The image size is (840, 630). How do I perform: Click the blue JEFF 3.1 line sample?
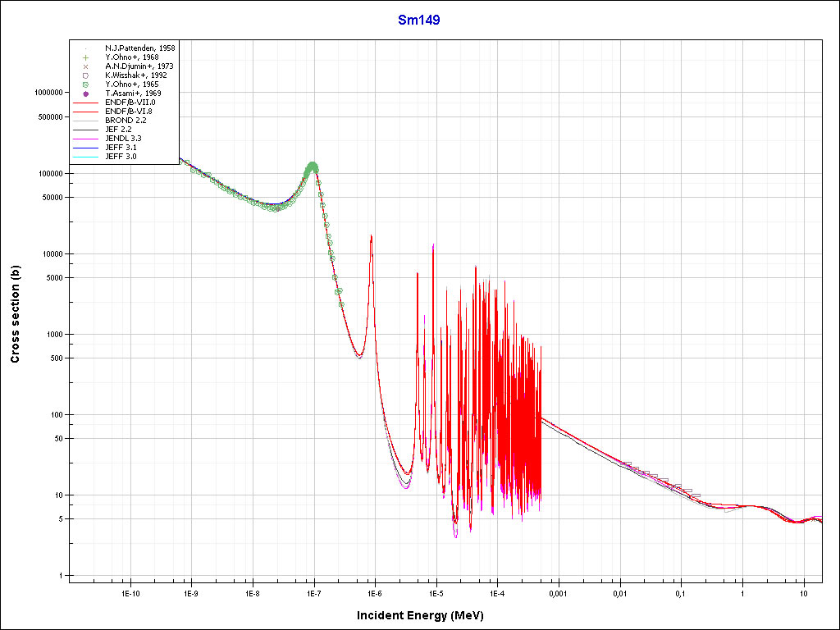click(85, 148)
